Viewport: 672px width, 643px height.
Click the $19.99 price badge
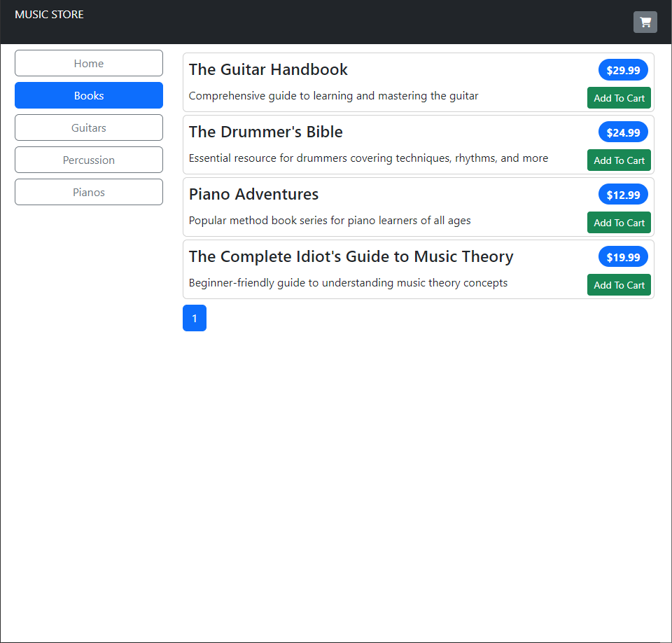click(x=623, y=257)
